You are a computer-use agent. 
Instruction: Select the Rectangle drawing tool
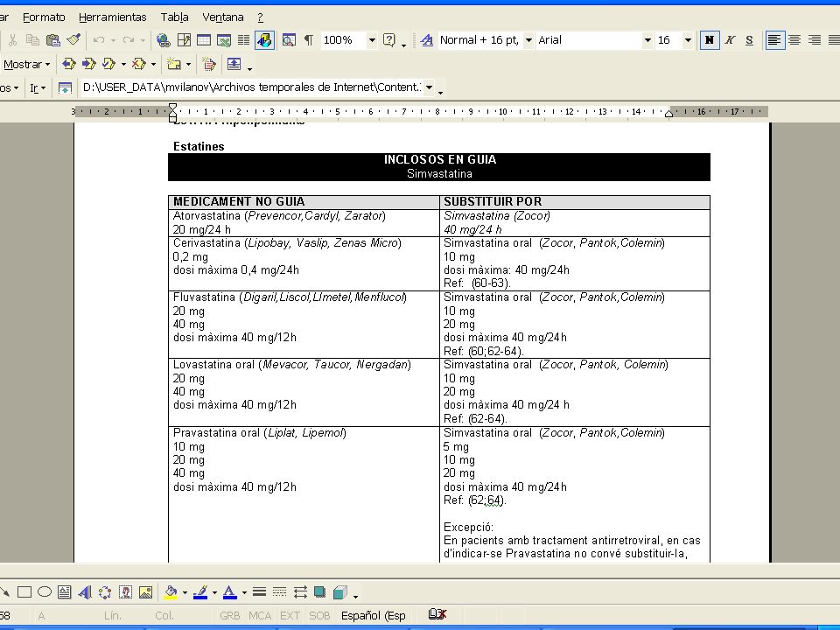tap(24, 592)
